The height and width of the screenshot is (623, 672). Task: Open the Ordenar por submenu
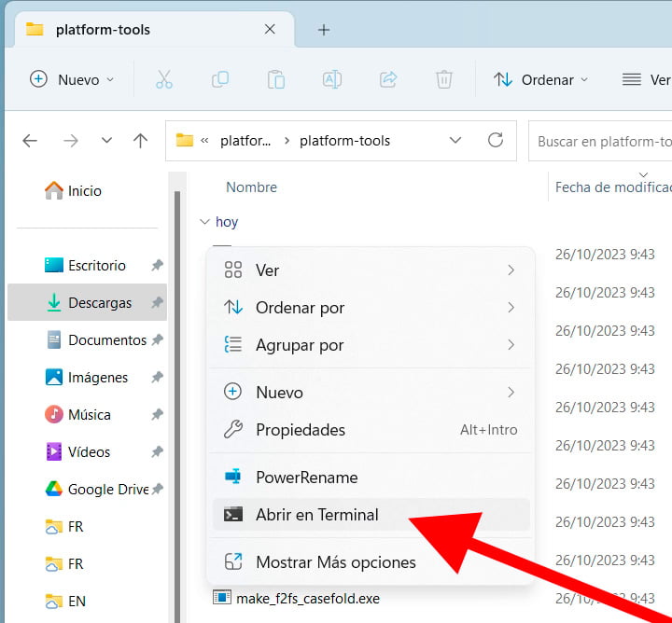pyautogui.click(x=371, y=308)
